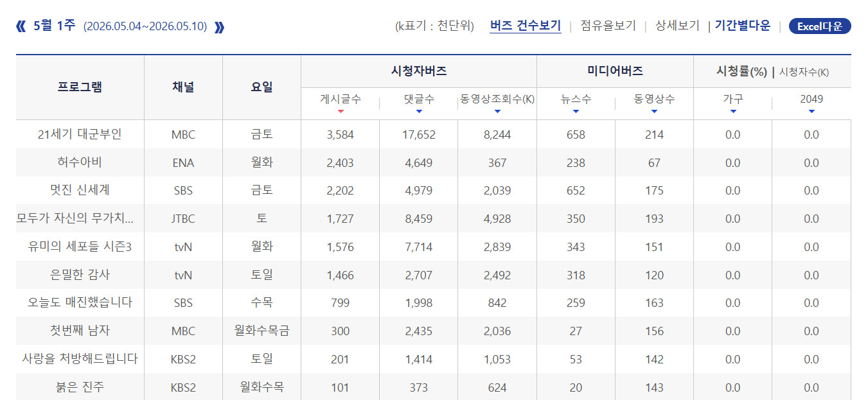Click the 채널 column header
The width and height of the screenshot is (868, 400).
[183, 87]
